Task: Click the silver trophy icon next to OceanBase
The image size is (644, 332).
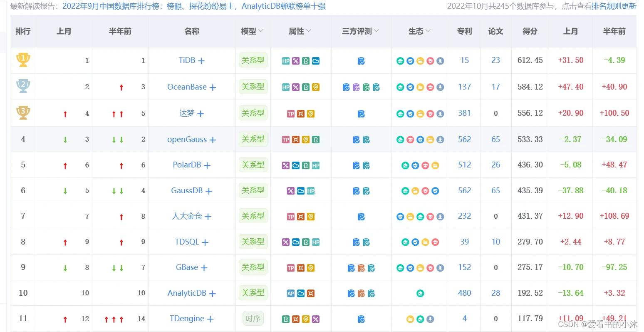Action: click(23, 87)
